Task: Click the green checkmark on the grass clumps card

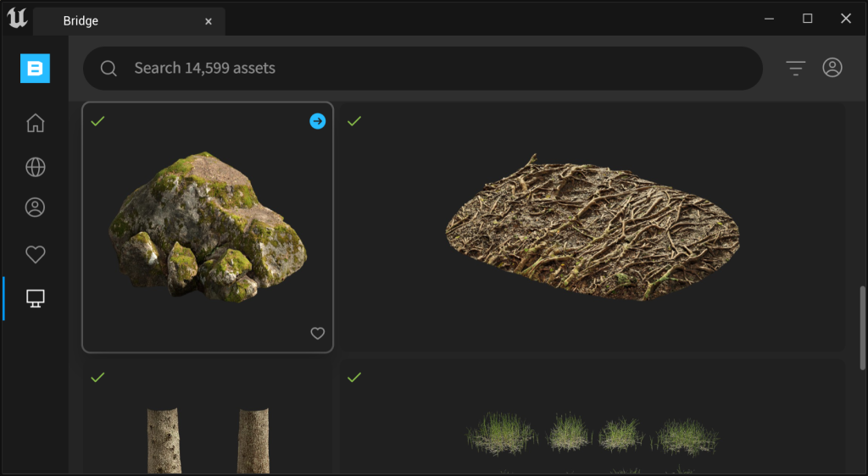Action: [354, 377]
